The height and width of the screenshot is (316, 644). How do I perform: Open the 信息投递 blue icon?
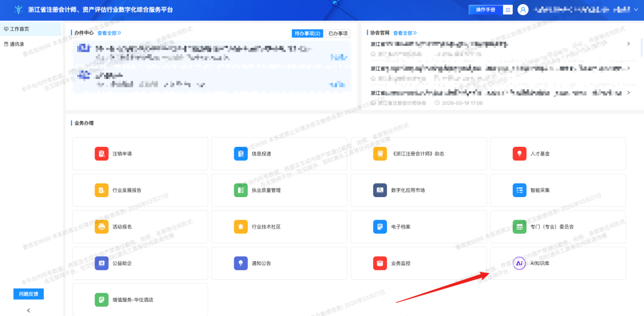[241, 153]
